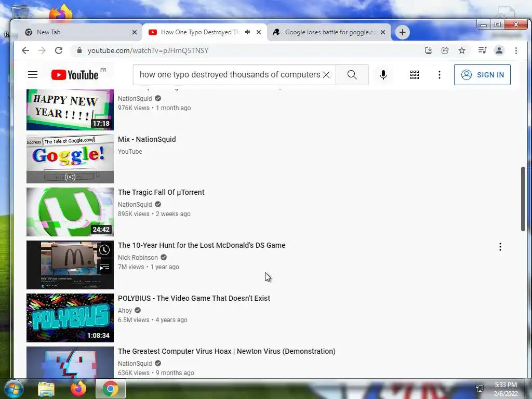Open a new browser tab

[403, 32]
